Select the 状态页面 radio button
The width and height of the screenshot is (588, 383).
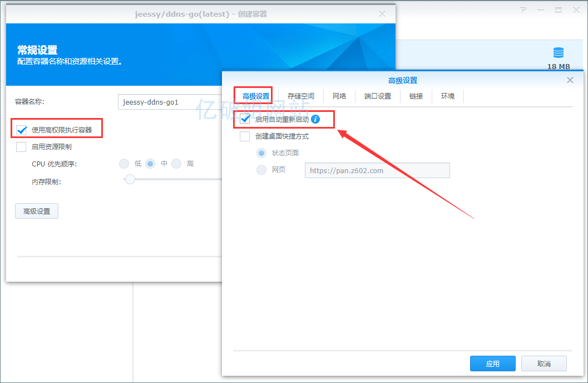(261, 153)
